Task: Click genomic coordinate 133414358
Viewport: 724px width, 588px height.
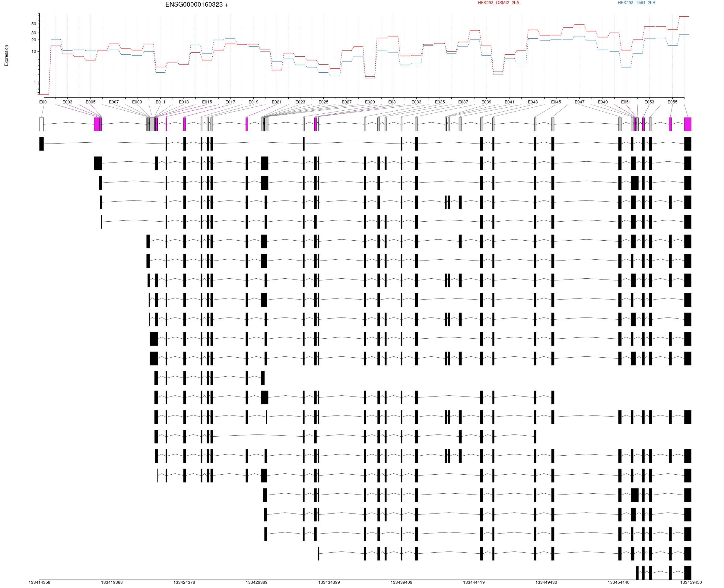Action: (40, 583)
